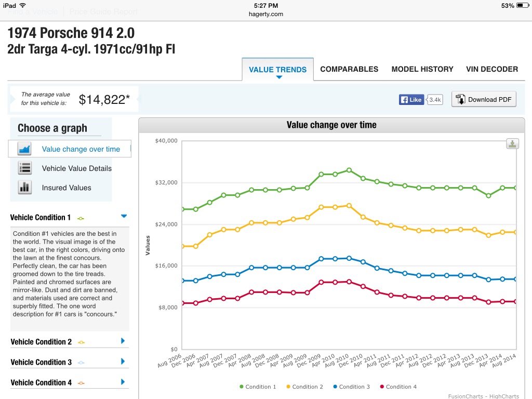
Task: Click the hagerty.com address bar
Action: [265, 14]
